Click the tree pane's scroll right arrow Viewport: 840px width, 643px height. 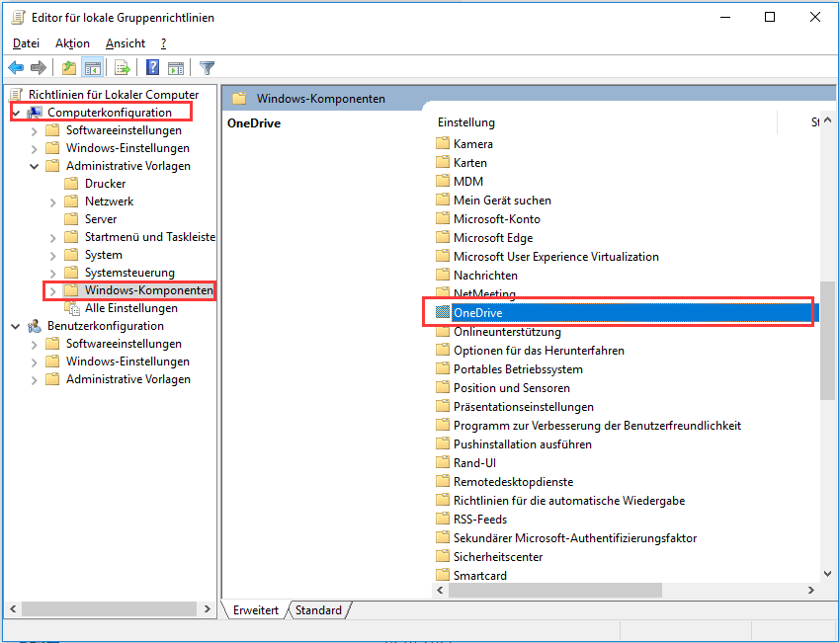tap(208, 608)
